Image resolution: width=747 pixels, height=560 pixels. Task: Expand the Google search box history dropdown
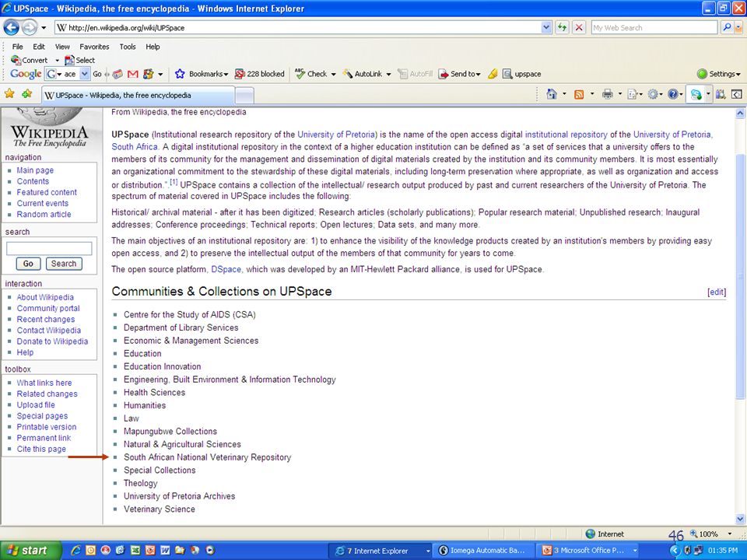pyautogui.click(x=84, y=74)
